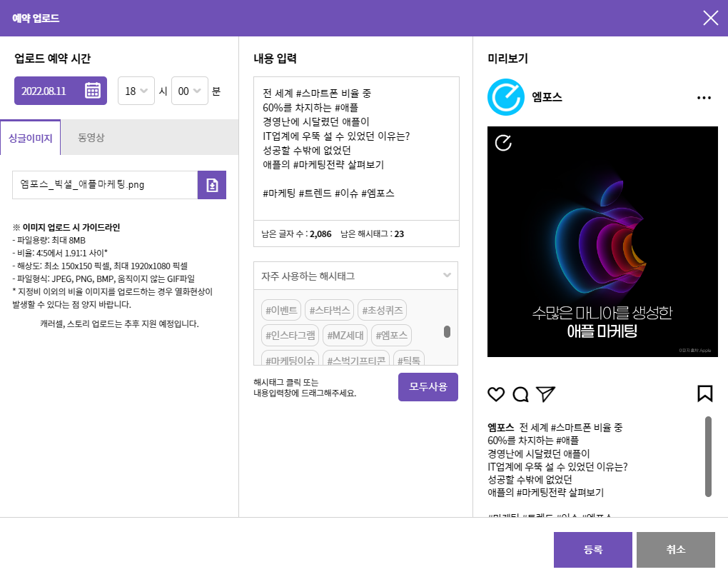
Task: Click the heart like icon in preview
Action: tap(496, 394)
